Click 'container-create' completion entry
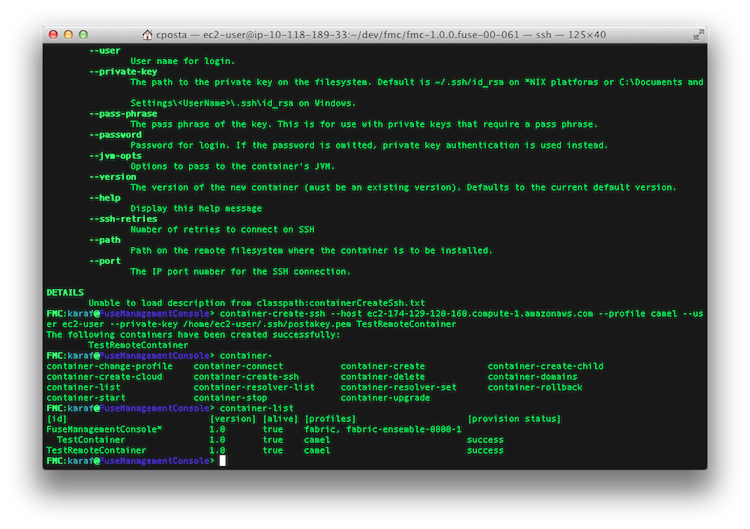 point(383,366)
